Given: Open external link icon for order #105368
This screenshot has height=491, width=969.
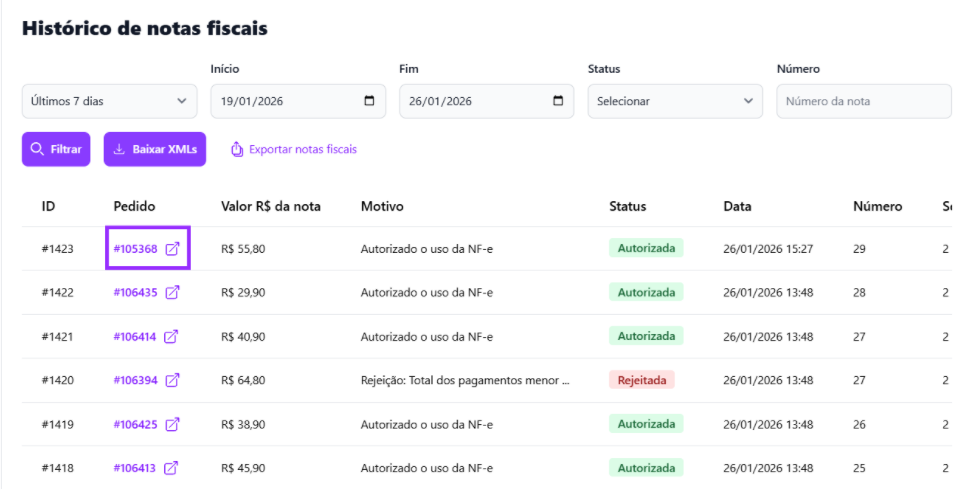Looking at the screenshot, I should click(173, 249).
